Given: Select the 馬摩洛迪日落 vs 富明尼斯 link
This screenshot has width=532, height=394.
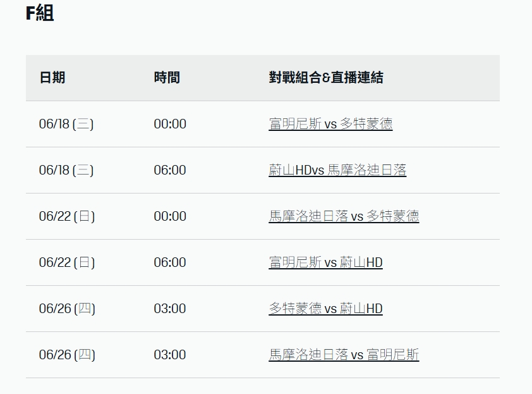Looking at the screenshot, I should click(x=344, y=355).
